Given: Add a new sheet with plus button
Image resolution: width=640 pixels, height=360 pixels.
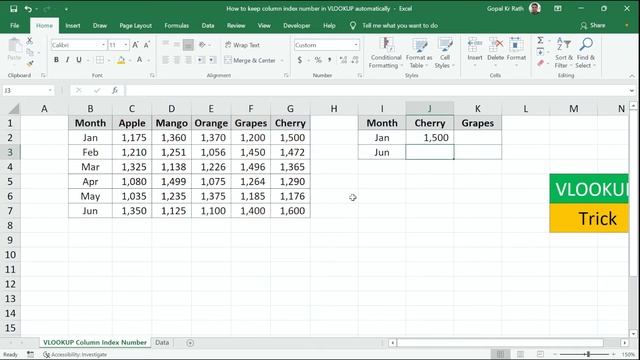Looking at the screenshot, I should pos(190,343).
